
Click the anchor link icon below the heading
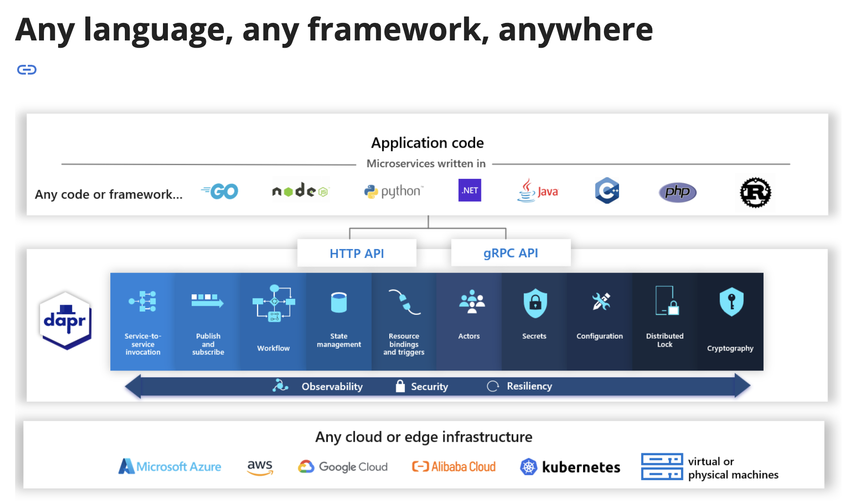27,70
